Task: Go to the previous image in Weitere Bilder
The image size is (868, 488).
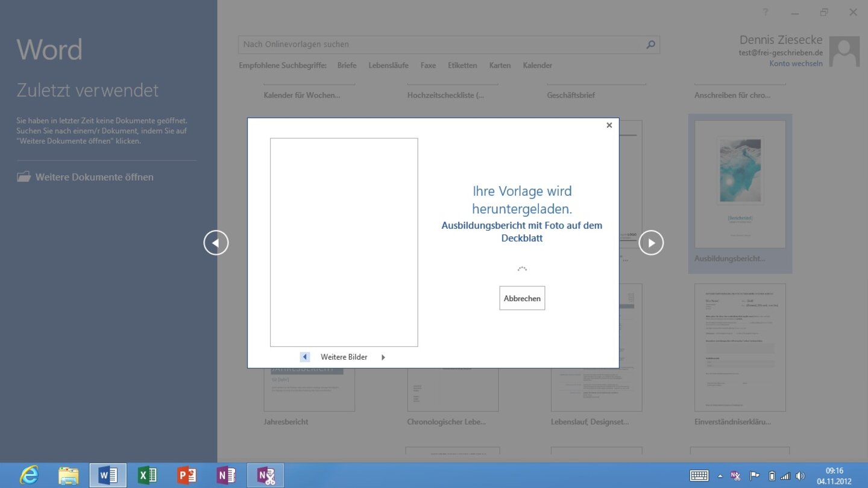Action: pyautogui.click(x=304, y=357)
